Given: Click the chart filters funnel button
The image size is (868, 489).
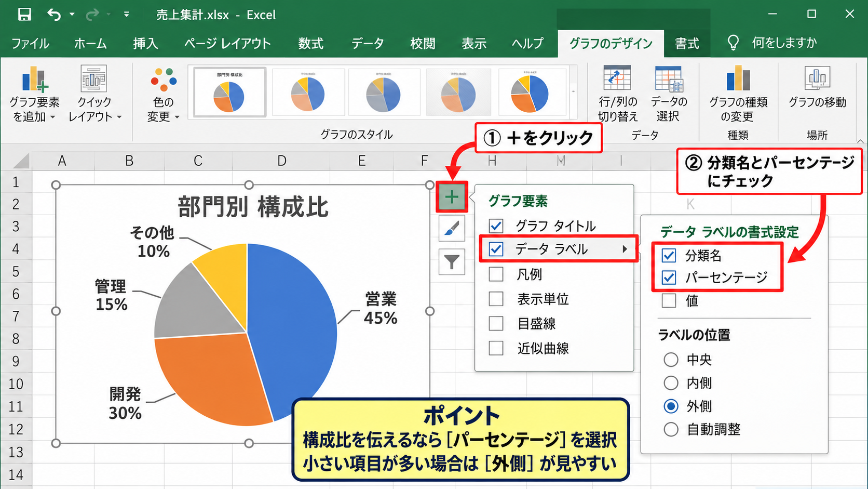Looking at the screenshot, I should (x=452, y=261).
